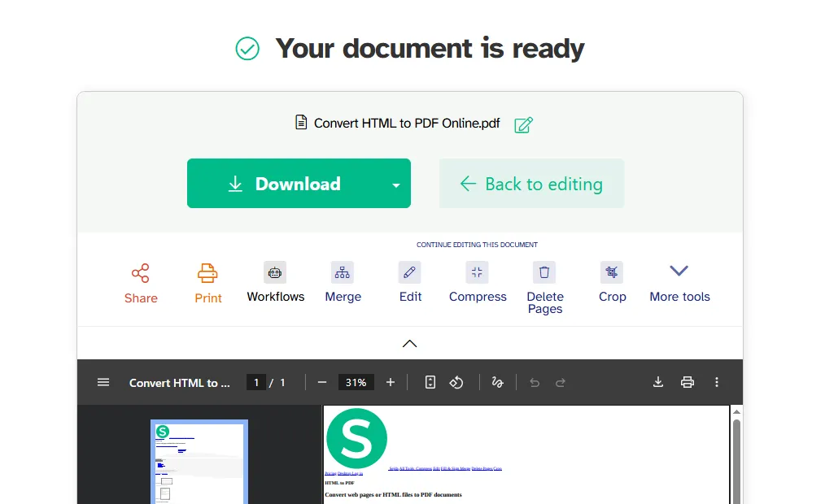
Task: Zoom out in the PDF viewer
Action: (x=322, y=382)
